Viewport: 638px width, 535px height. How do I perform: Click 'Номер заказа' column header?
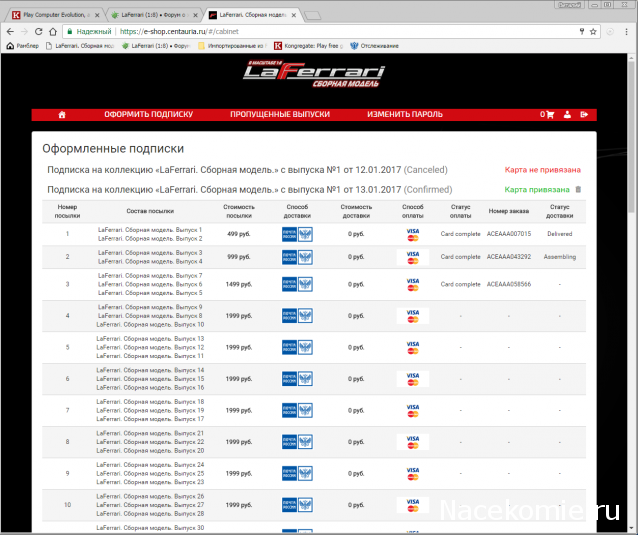click(509, 211)
